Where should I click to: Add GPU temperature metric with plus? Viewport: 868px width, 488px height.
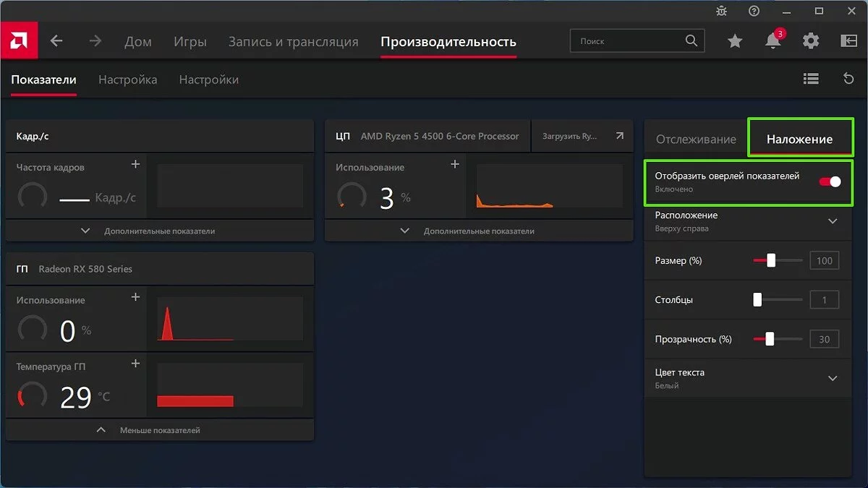point(135,364)
